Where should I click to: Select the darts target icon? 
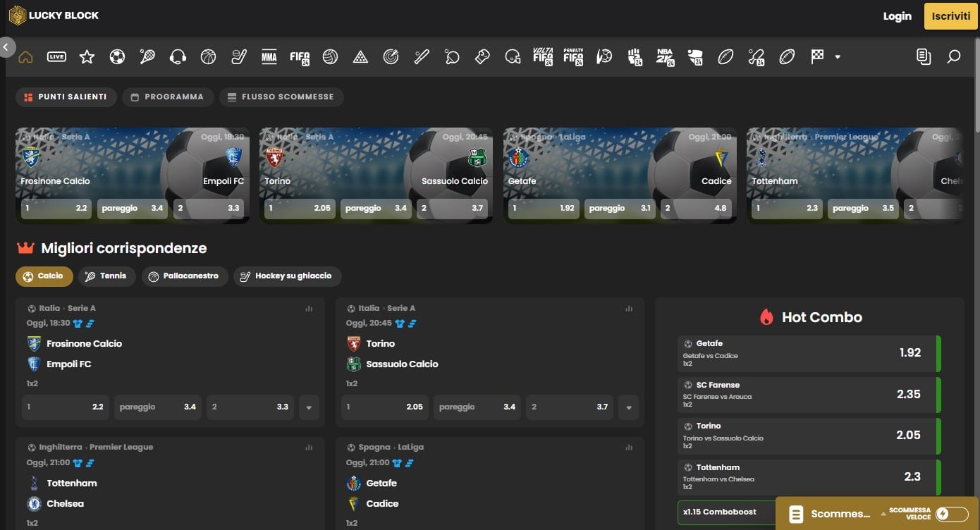click(391, 57)
